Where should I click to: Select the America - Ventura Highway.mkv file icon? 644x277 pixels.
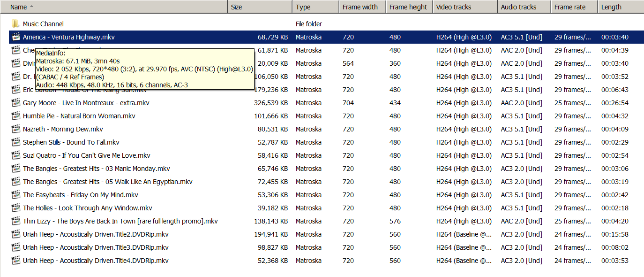point(15,37)
